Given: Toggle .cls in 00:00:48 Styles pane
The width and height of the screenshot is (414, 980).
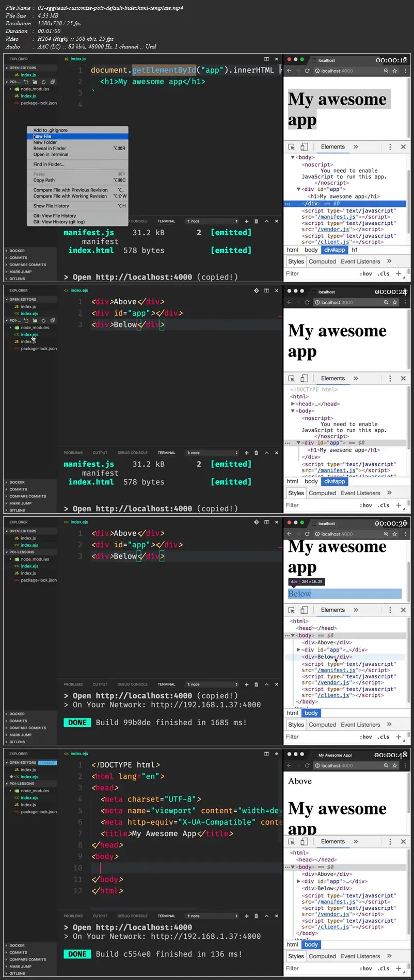Looking at the screenshot, I should click(384, 969).
